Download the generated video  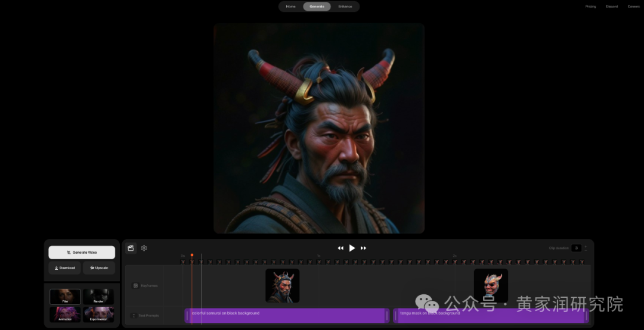(x=65, y=268)
